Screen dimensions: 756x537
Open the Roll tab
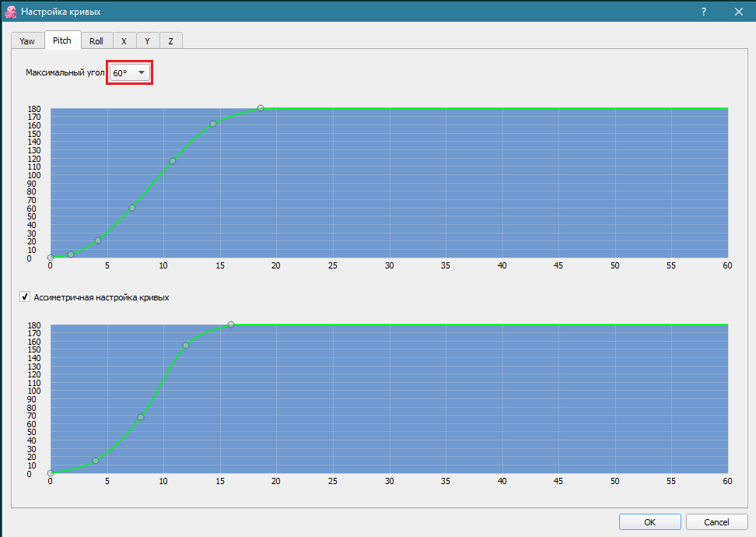pos(96,41)
